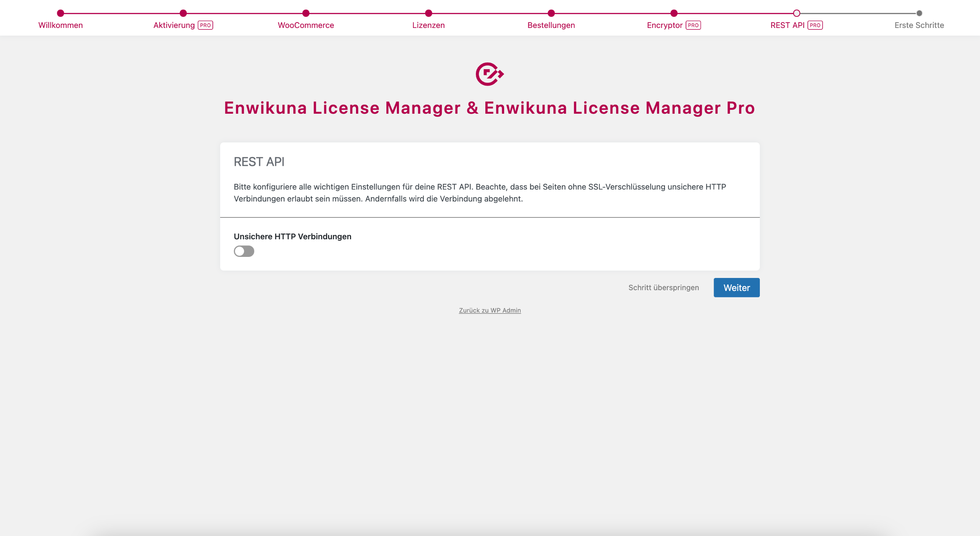Select the REST API step label

[787, 25]
